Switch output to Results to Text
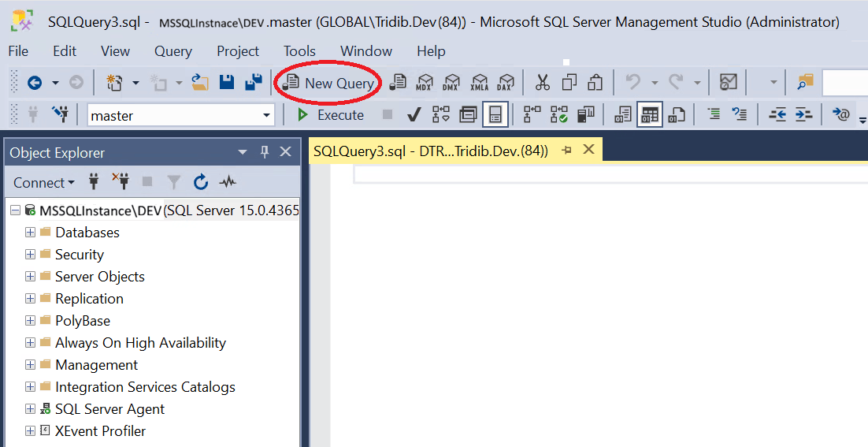 tap(623, 114)
